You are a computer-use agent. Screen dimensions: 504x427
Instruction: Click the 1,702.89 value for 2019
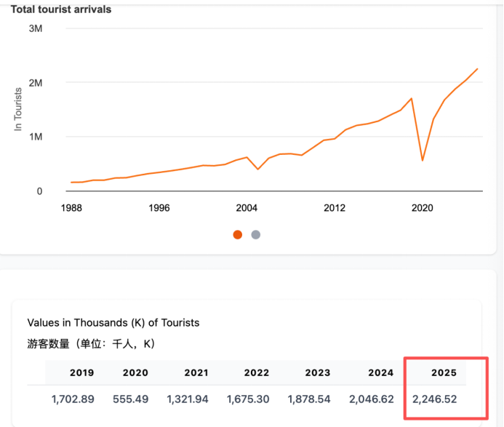click(73, 399)
